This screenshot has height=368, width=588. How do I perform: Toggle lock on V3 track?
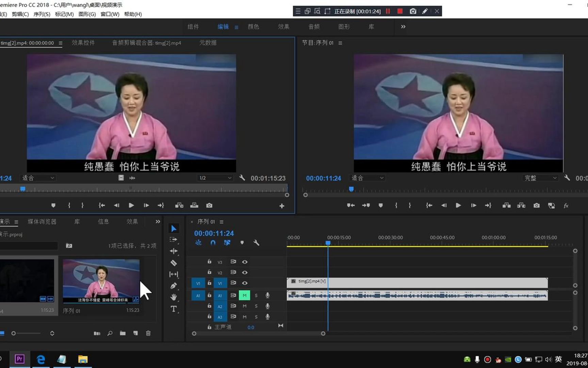click(210, 262)
